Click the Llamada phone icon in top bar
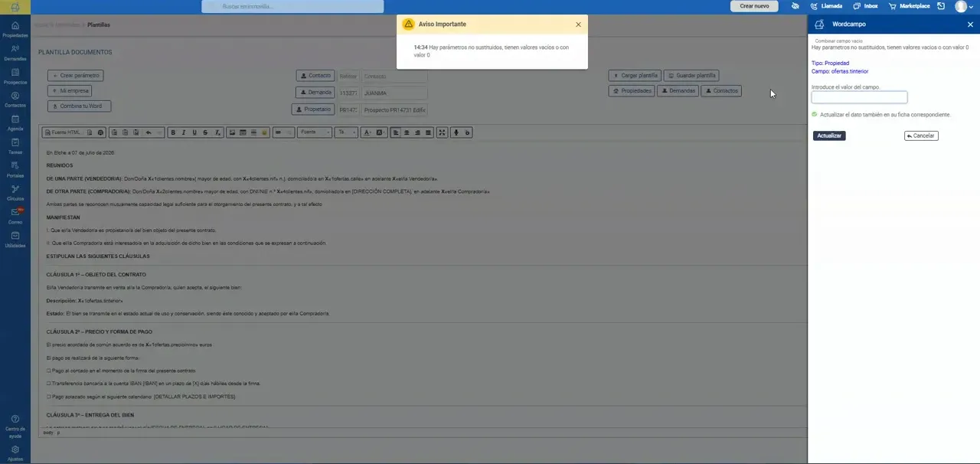The image size is (980, 464). (814, 6)
